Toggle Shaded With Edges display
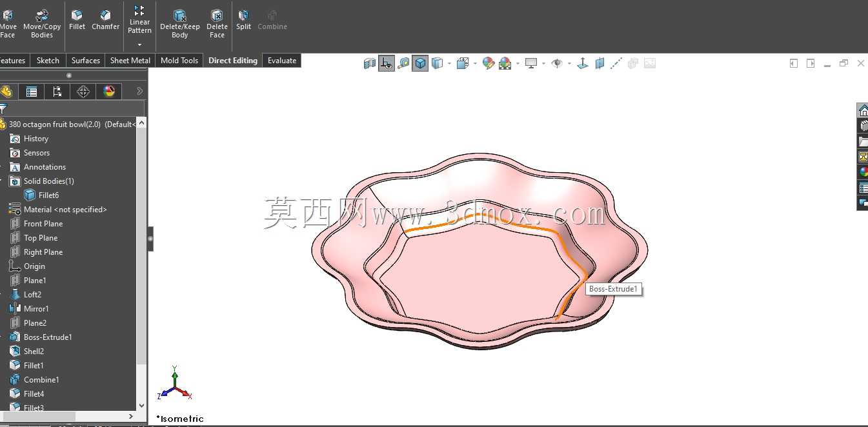Viewport: 868px width, 427px height. pyautogui.click(x=420, y=63)
